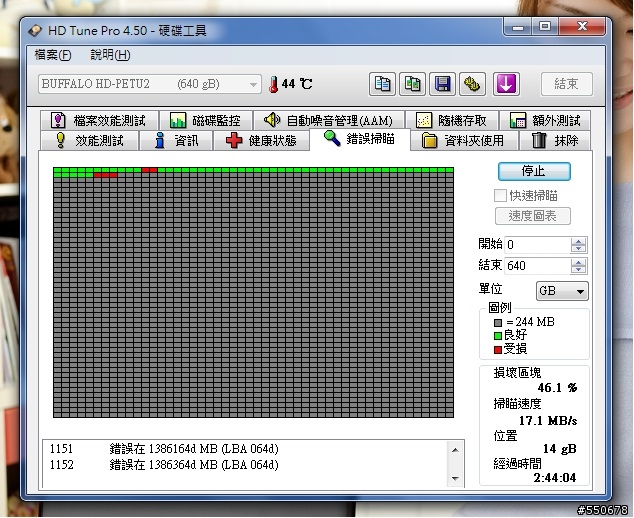
Task: Open the BUFFALO HD-PETU2 drive dropdown
Action: pos(150,84)
